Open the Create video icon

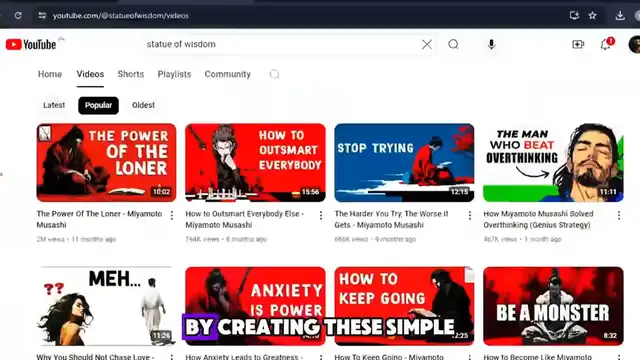coord(578,44)
